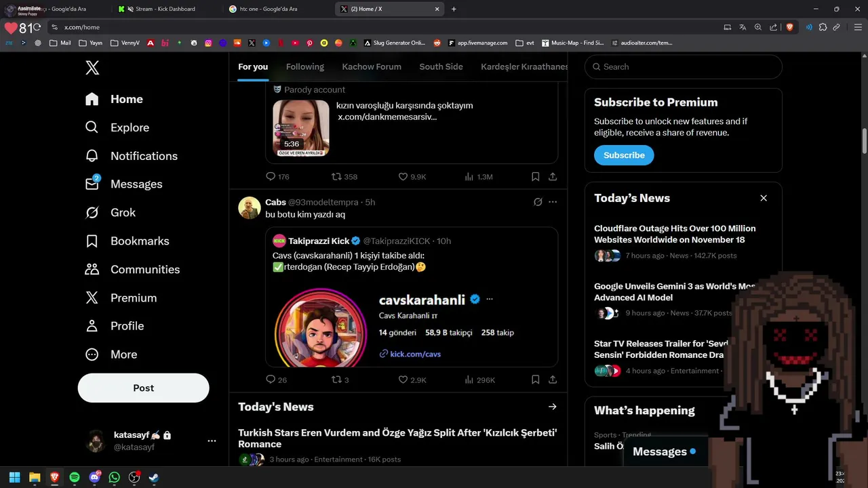Expand the More menu in sidebar
This screenshot has height=488, width=868.
[x=111, y=354]
